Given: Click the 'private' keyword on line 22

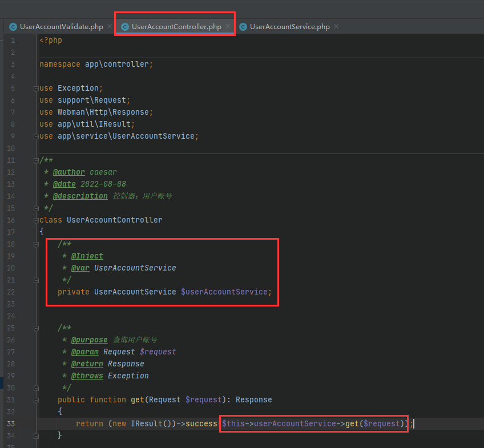Looking at the screenshot, I should click(74, 292).
